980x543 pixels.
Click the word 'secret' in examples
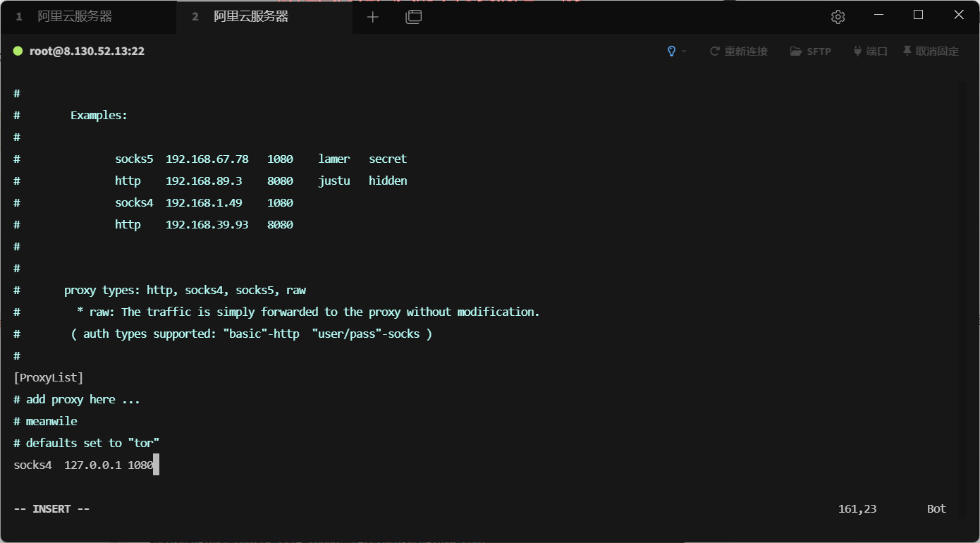[x=388, y=159]
